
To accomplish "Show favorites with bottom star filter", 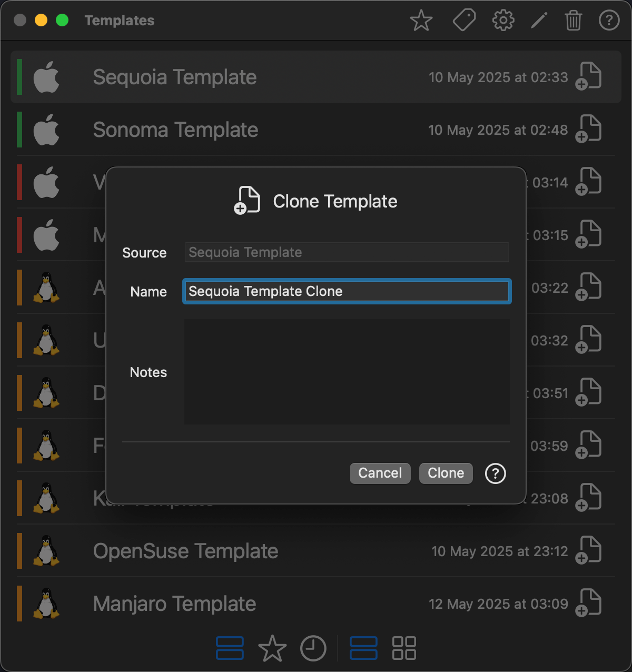I will (x=272, y=648).
